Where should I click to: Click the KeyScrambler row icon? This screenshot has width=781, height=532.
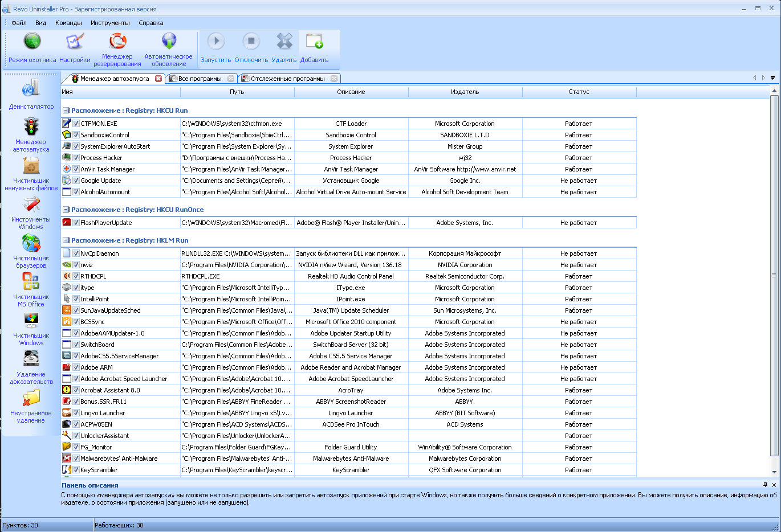click(x=67, y=470)
